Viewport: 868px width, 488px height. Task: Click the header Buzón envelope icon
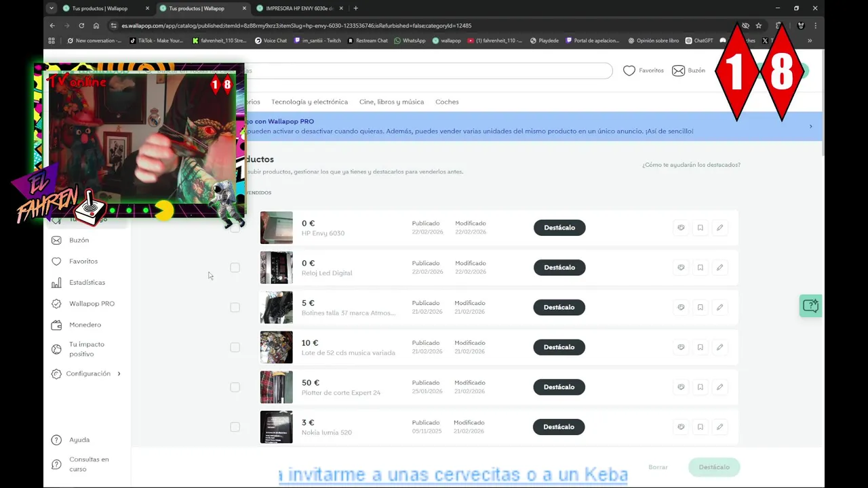tap(678, 70)
